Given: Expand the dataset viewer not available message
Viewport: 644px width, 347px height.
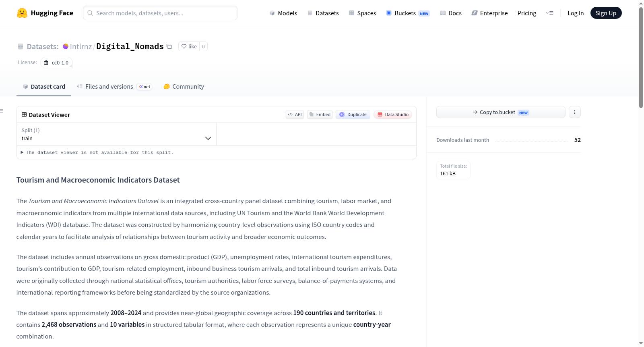Looking at the screenshot, I should tap(97, 152).
